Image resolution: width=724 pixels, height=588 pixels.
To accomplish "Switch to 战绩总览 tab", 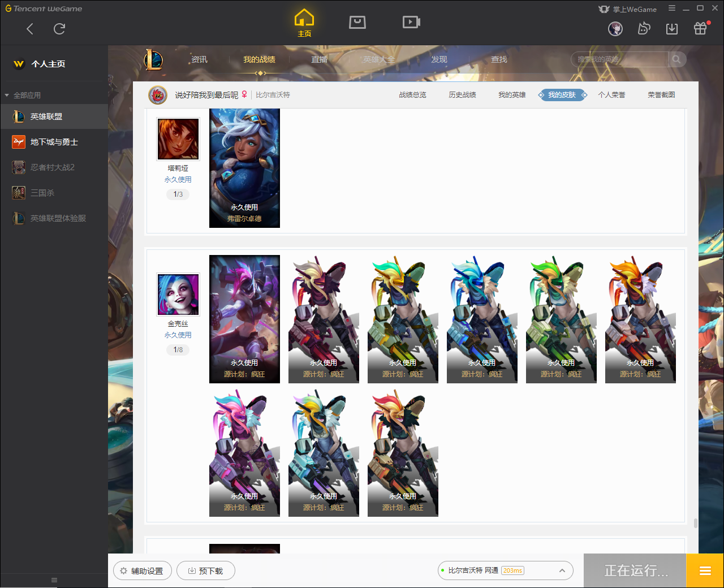I will pyautogui.click(x=412, y=95).
